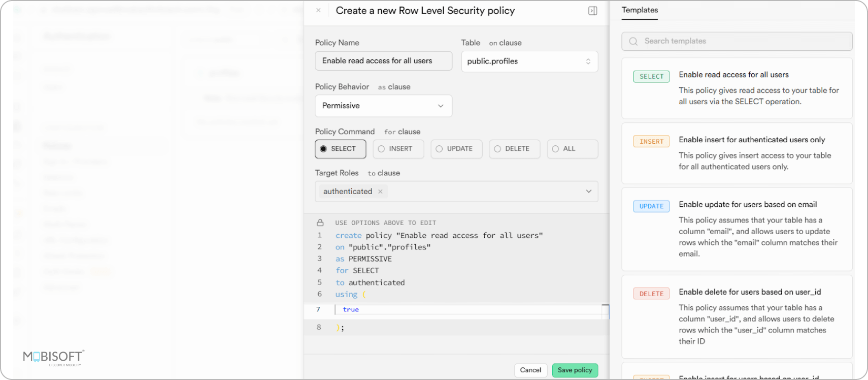This screenshot has width=868, height=380.
Task: Switch to the Templates tab
Action: point(640,10)
